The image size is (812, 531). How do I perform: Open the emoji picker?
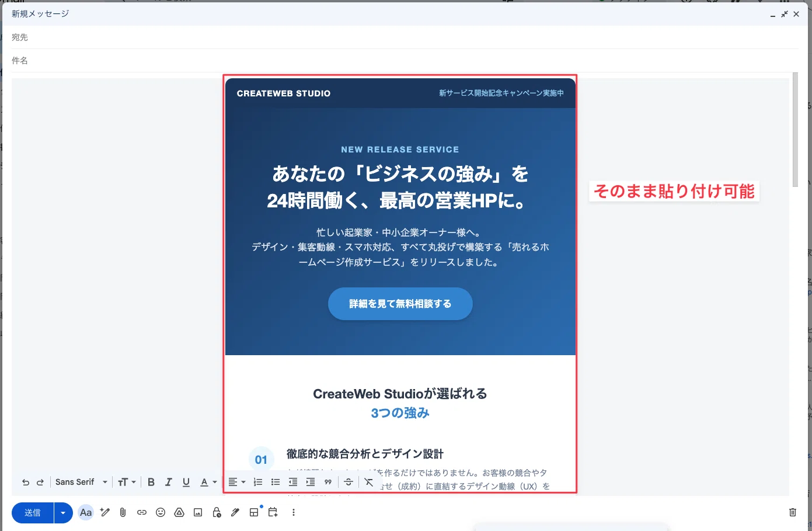pos(161,512)
